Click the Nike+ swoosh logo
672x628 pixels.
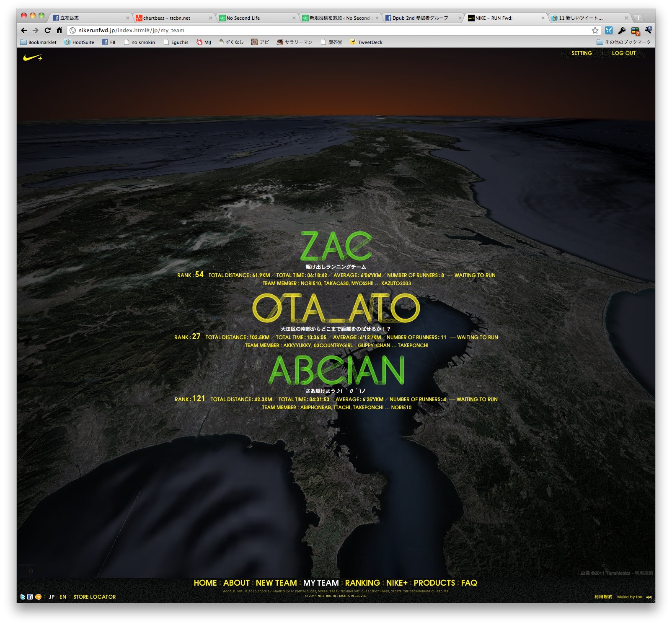pos(33,57)
